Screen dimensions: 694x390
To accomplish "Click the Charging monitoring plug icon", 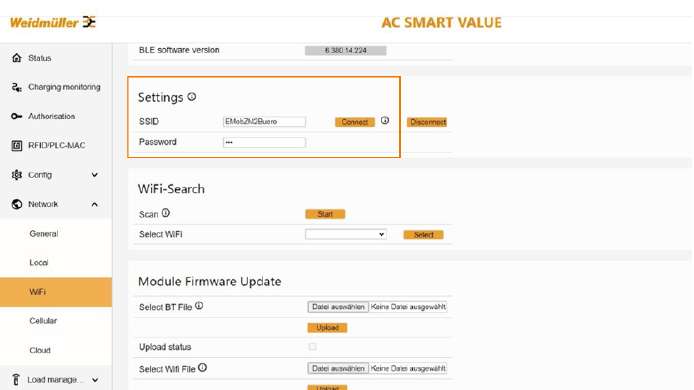I will coord(17,87).
